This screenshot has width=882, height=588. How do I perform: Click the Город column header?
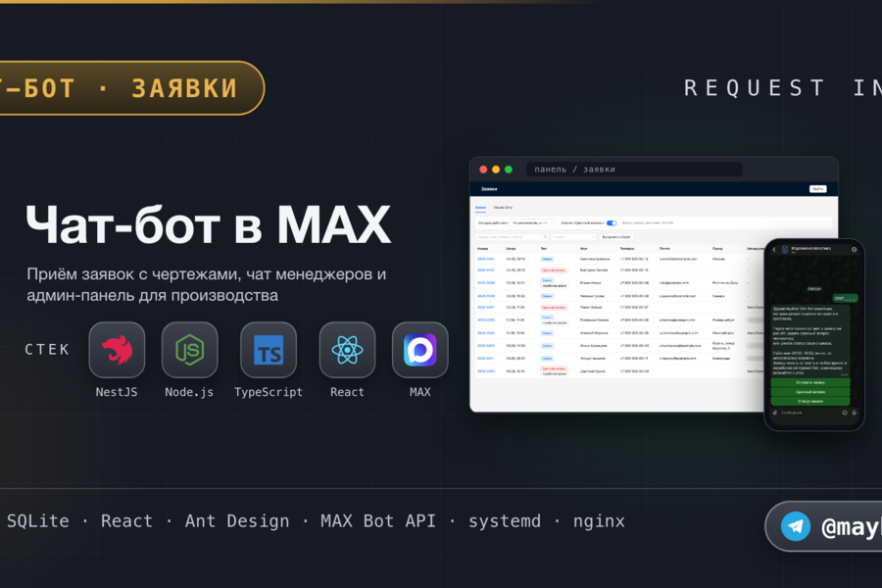click(x=717, y=248)
